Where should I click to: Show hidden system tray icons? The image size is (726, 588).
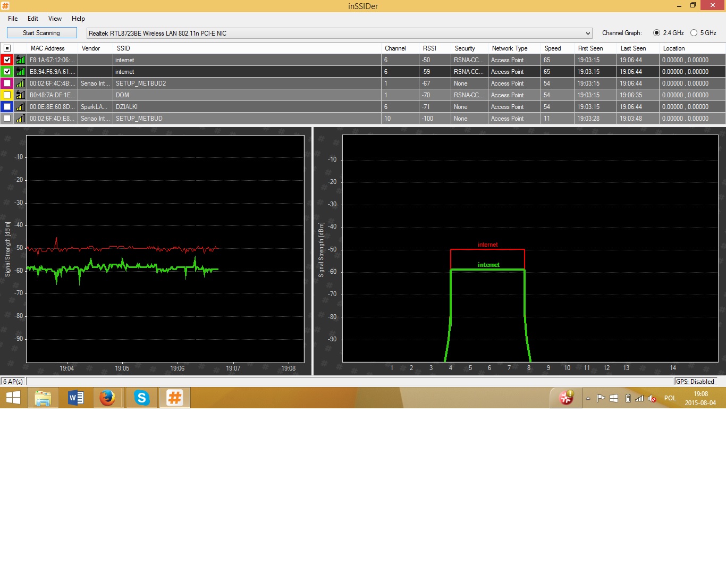588,398
